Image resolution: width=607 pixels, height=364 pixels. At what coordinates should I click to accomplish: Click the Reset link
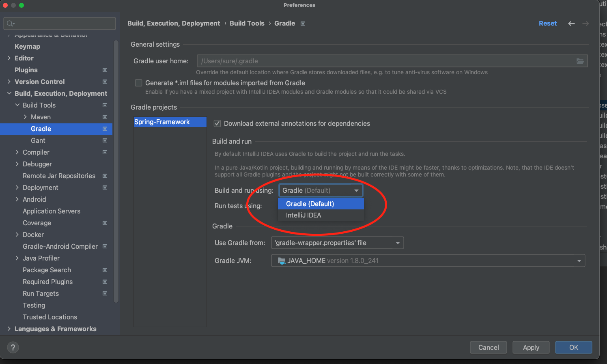click(547, 24)
